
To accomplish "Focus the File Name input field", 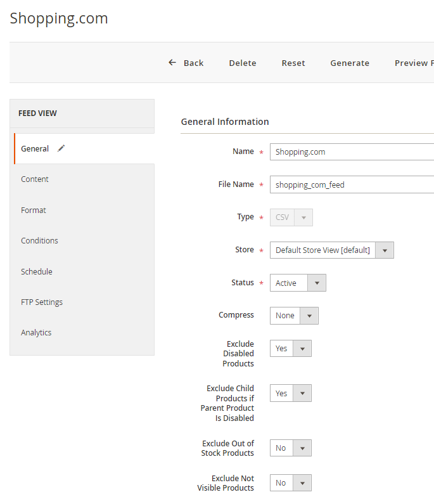I will coord(352,184).
